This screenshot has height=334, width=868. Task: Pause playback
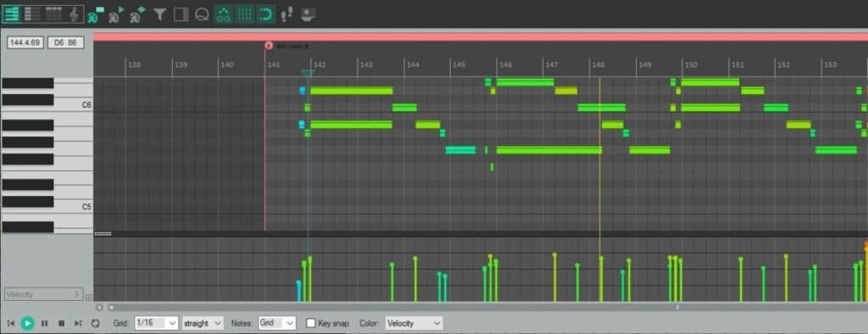coord(45,323)
